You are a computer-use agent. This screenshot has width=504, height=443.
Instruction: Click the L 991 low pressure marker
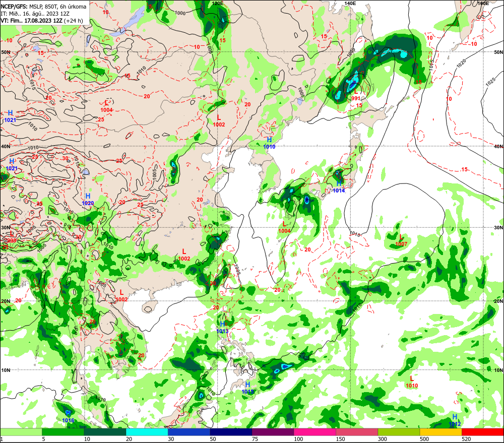tap(355, 95)
